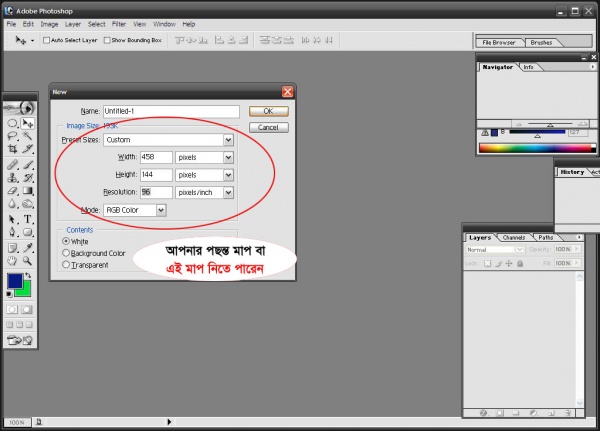Select the Pen tool
This screenshot has height=431, width=600.
point(12,232)
